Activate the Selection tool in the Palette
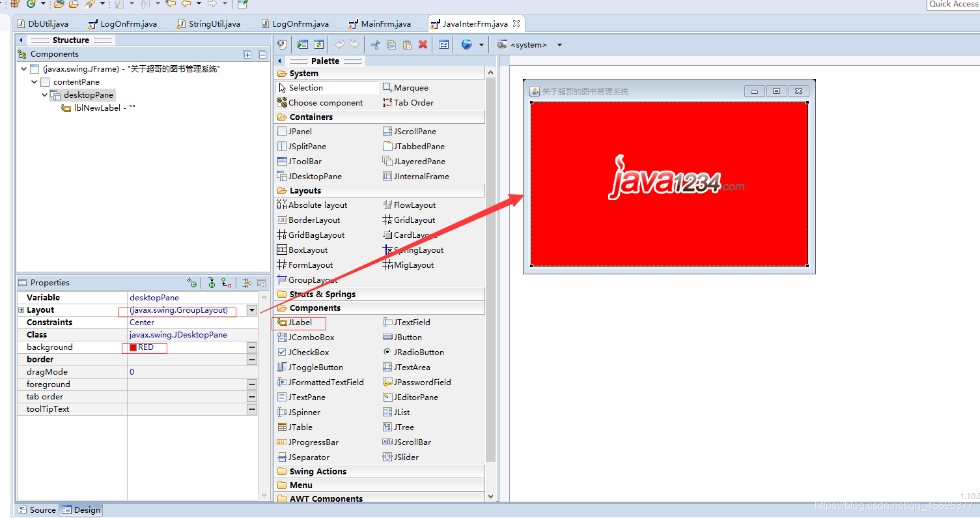980x518 pixels. [x=303, y=87]
